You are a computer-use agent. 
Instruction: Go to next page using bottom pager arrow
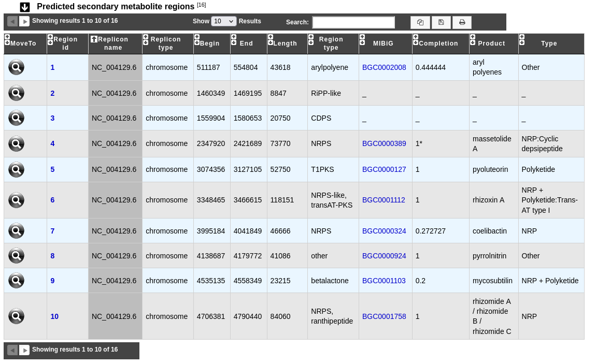tap(24, 350)
